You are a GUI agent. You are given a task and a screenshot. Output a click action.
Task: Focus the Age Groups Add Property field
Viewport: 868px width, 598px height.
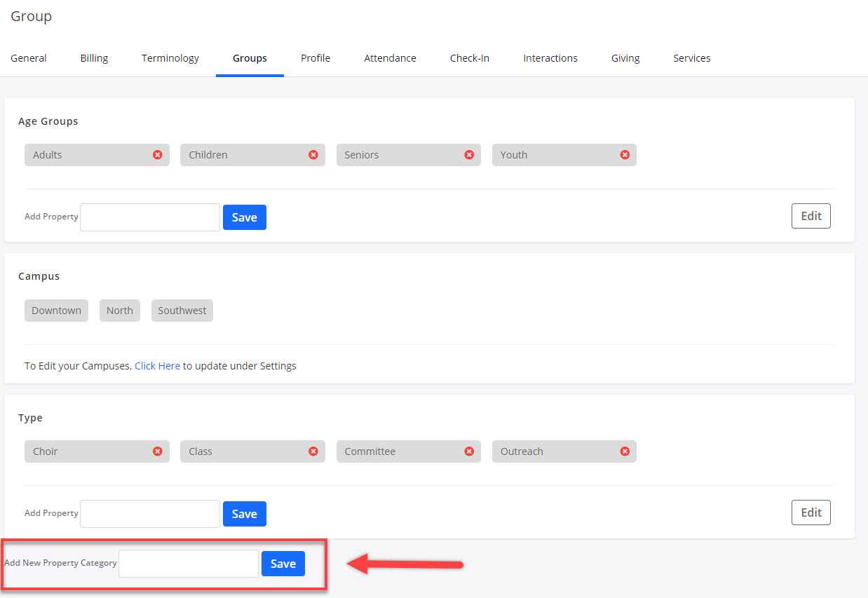click(x=150, y=217)
